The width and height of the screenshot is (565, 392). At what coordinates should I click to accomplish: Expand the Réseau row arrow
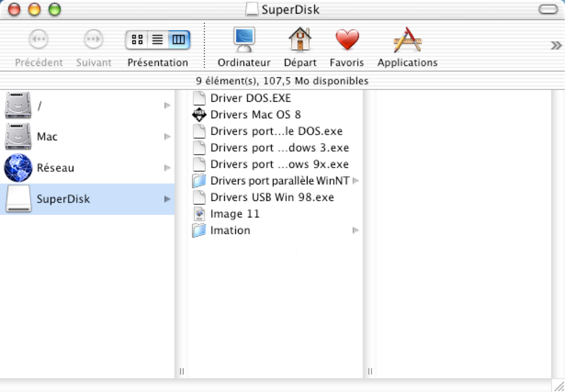click(x=167, y=168)
